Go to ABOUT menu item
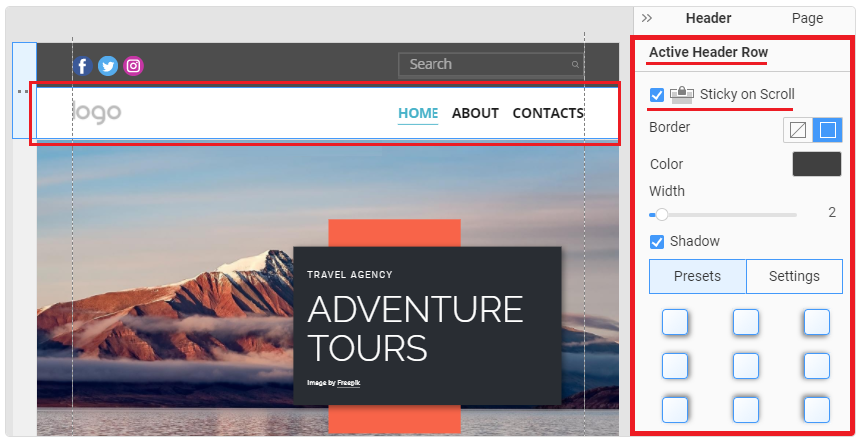This screenshot has height=447, width=868. click(x=475, y=113)
